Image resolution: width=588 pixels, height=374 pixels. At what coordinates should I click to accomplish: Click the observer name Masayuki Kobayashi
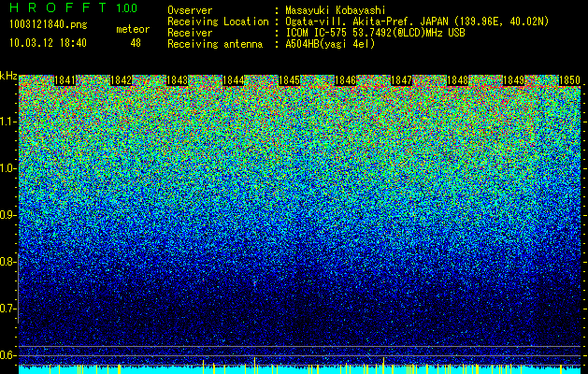click(x=336, y=10)
